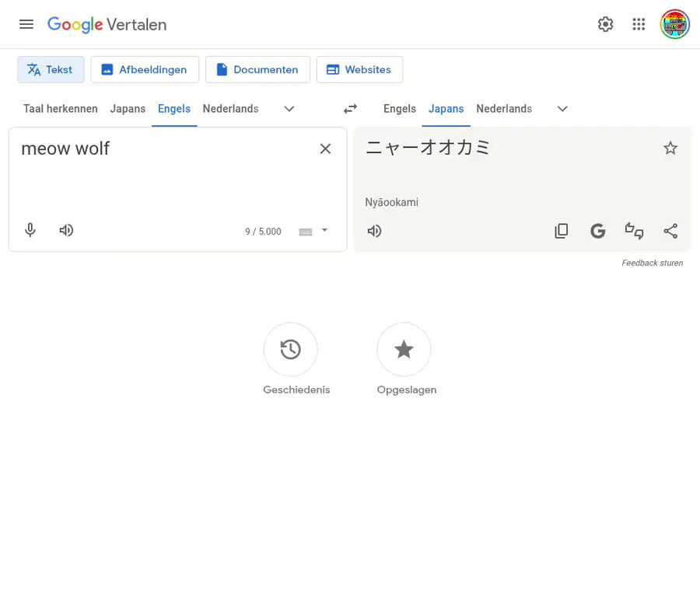Listen to the source text audio
The width and height of the screenshot is (700, 594).
coord(66,230)
